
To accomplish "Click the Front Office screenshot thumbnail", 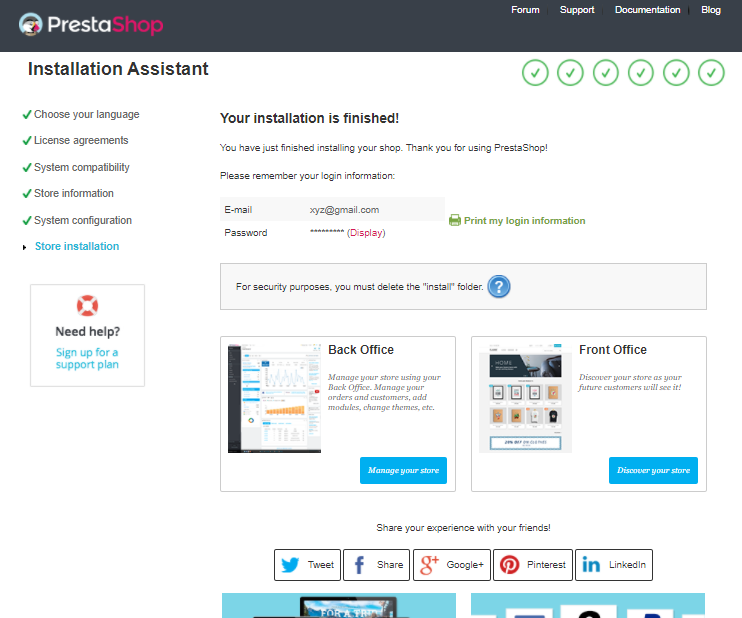I will click(x=525, y=398).
